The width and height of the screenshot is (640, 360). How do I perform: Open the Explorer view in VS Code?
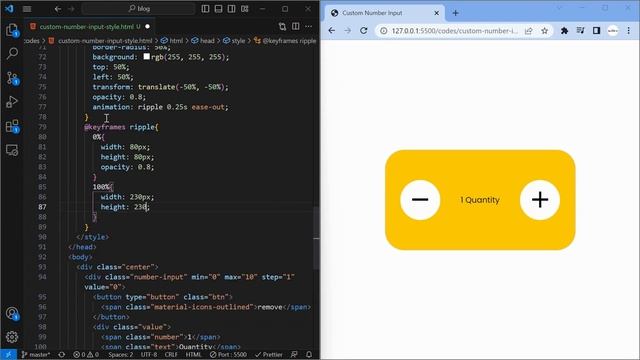coord(12,30)
